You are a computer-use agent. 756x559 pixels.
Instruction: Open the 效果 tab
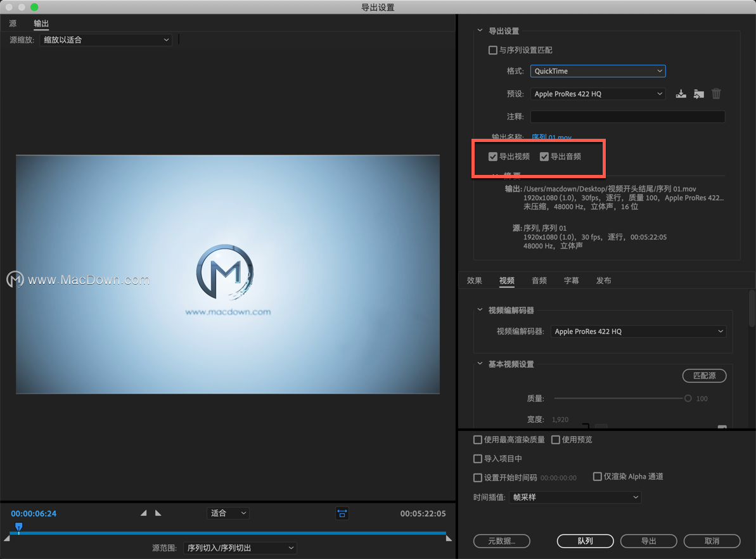475,281
